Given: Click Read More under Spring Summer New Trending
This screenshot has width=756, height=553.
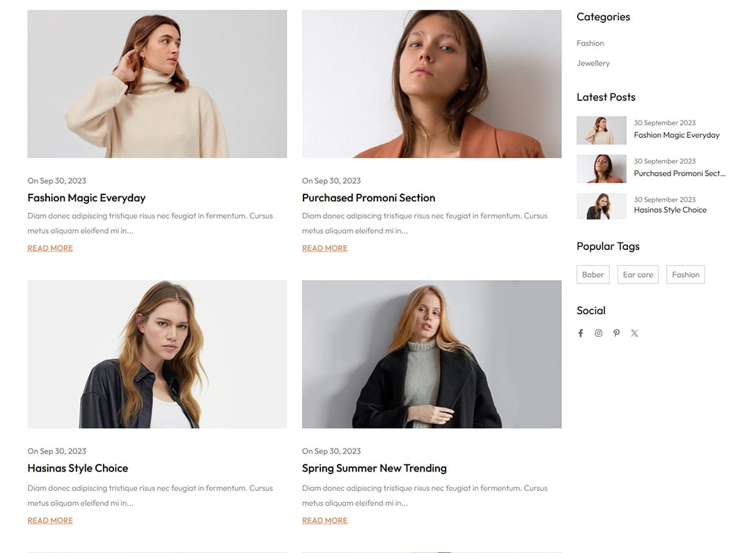Looking at the screenshot, I should point(324,521).
